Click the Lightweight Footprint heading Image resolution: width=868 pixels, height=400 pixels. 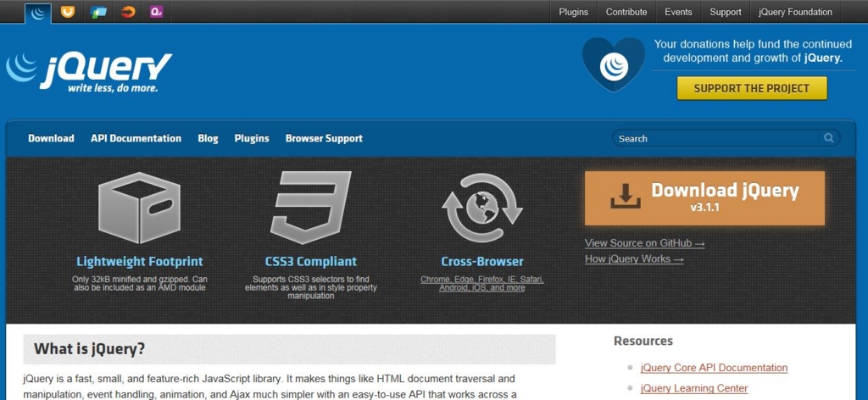click(x=140, y=262)
